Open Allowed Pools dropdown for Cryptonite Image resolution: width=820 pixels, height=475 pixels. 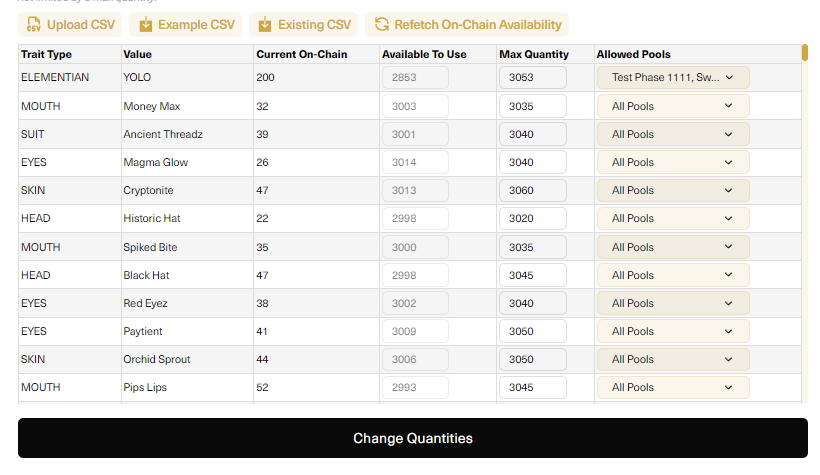(x=672, y=190)
